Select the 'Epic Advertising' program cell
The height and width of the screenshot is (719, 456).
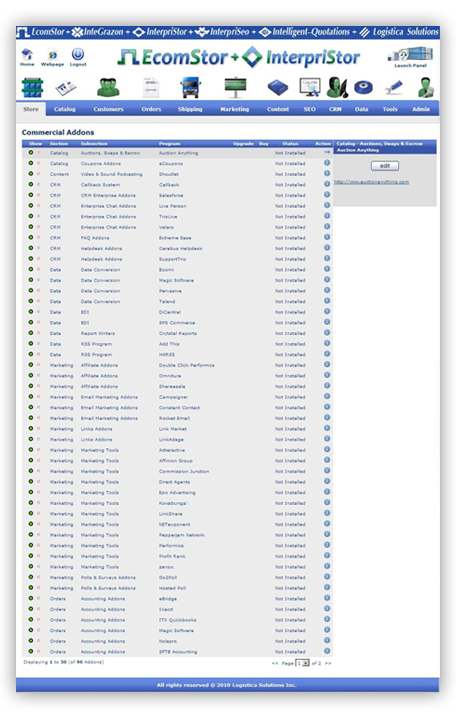pos(177,492)
